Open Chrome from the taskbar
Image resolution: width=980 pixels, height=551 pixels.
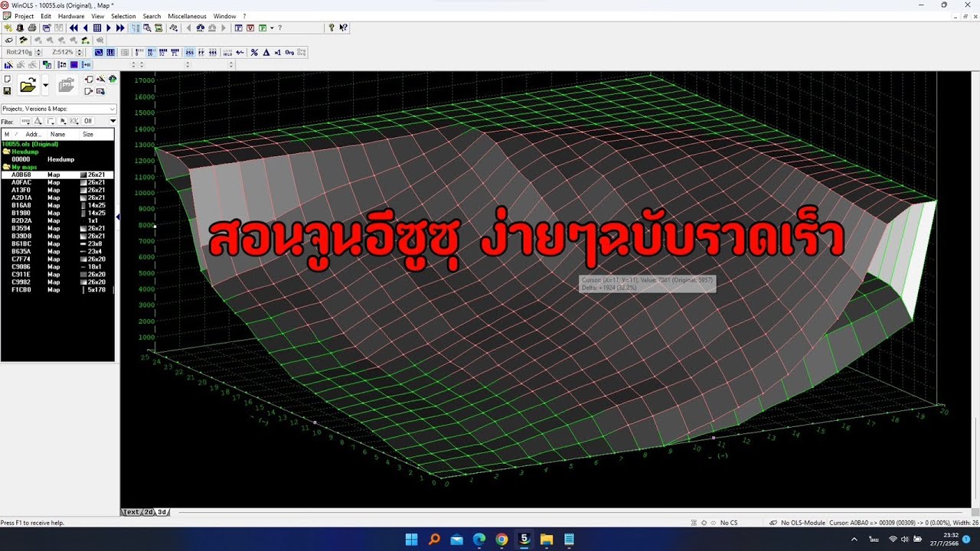tap(501, 540)
